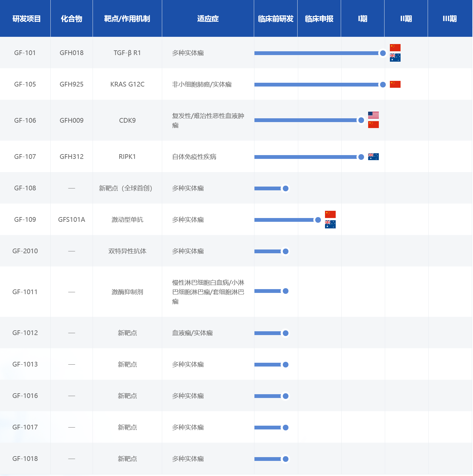Image resolution: width=473 pixels, height=476 pixels.
Task: Click the 适应症 column header
Action: coord(208,19)
